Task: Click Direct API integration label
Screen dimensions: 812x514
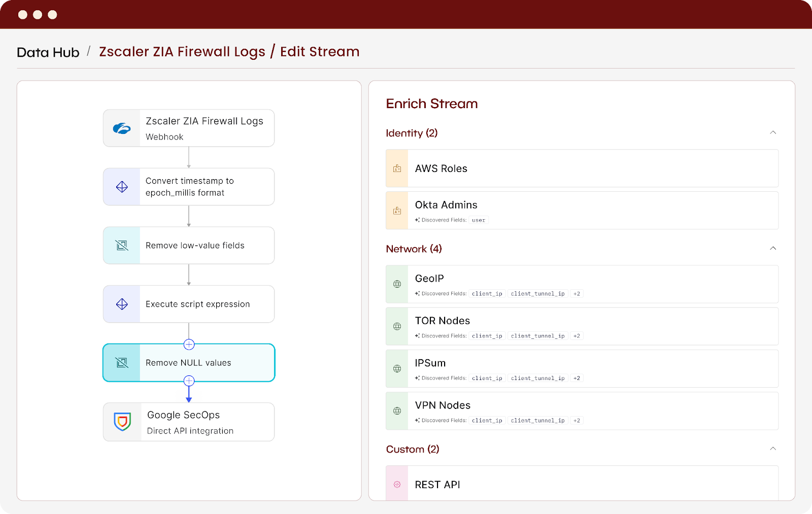Action: (190, 431)
